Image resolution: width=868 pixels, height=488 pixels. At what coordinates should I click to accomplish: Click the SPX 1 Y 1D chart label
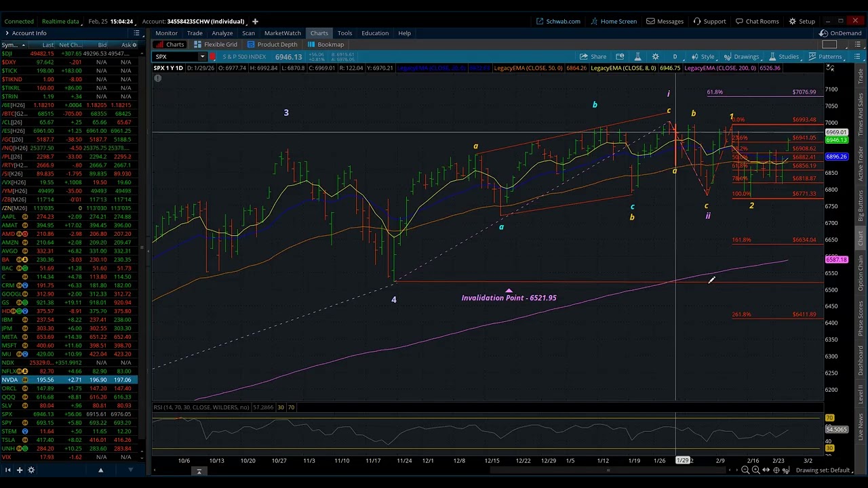click(x=168, y=68)
